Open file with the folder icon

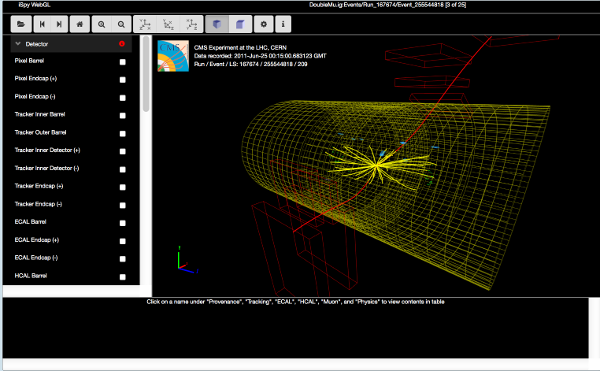coord(21,24)
